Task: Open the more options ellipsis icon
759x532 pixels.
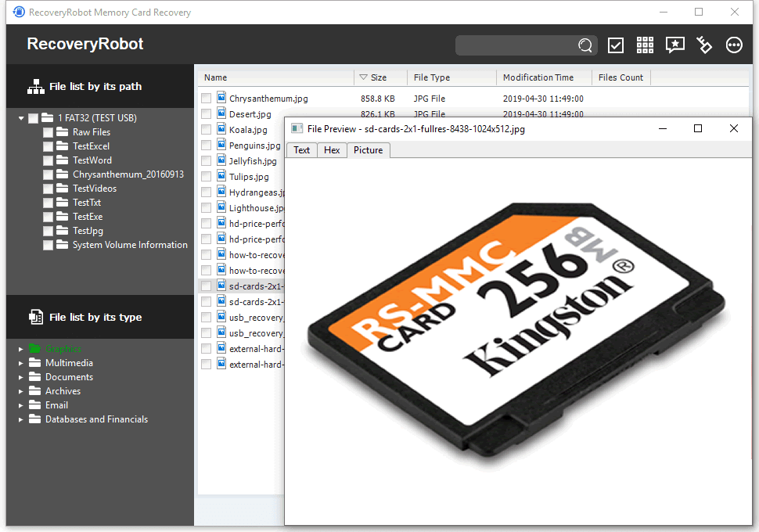Action: [x=734, y=45]
